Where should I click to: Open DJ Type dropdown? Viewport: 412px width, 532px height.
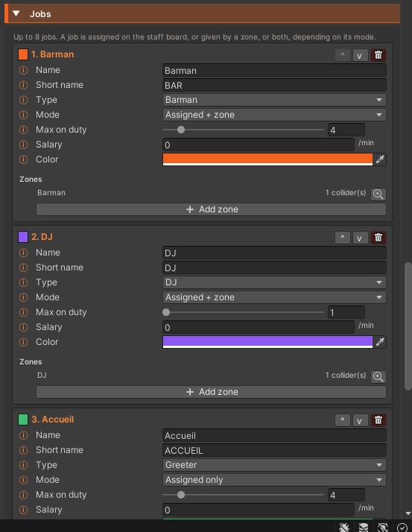coord(274,282)
